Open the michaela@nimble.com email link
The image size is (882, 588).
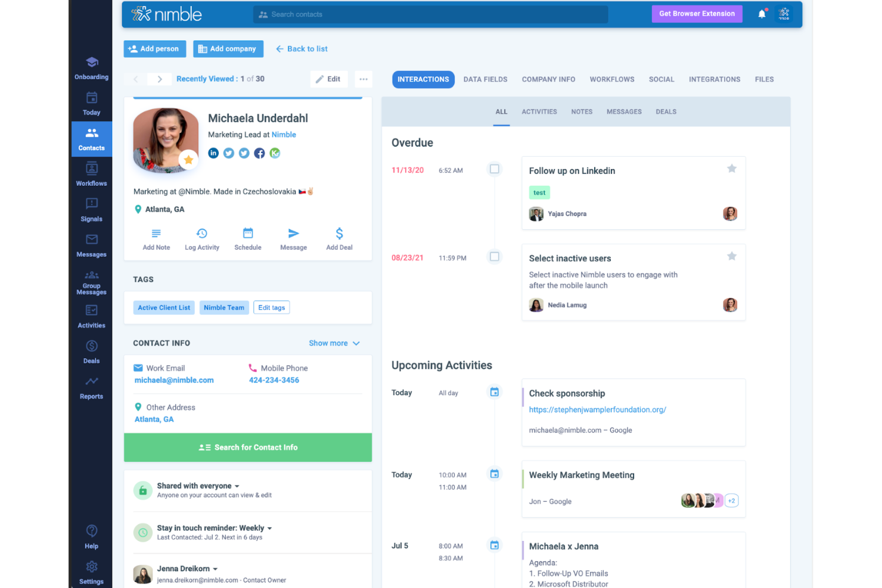pyautogui.click(x=174, y=380)
